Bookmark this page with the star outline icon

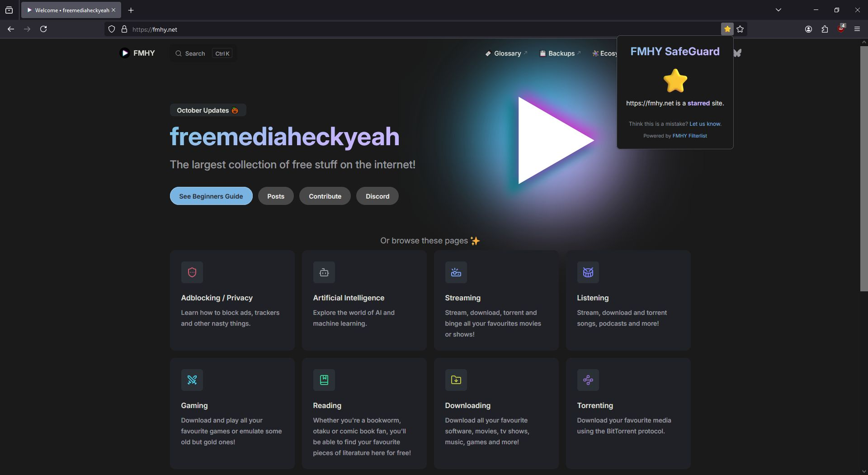(740, 29)
